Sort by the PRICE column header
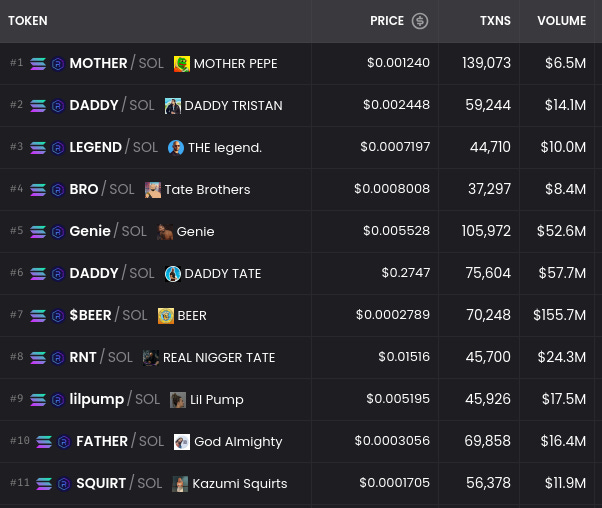The height and width of the screenshot is (508, 602). click(387, 21)
